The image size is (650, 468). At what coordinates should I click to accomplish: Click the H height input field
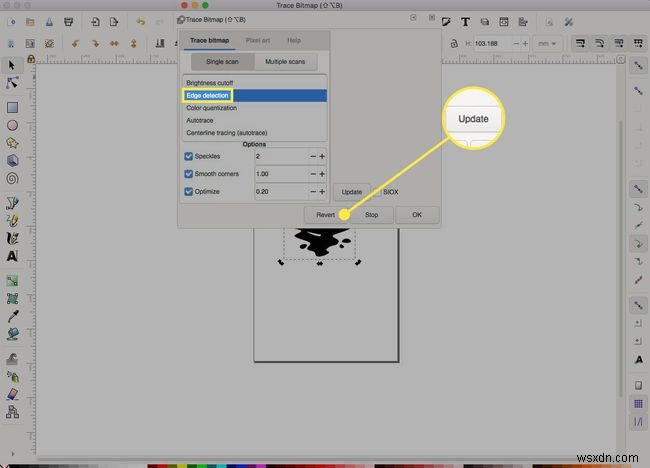click(492, 43)
